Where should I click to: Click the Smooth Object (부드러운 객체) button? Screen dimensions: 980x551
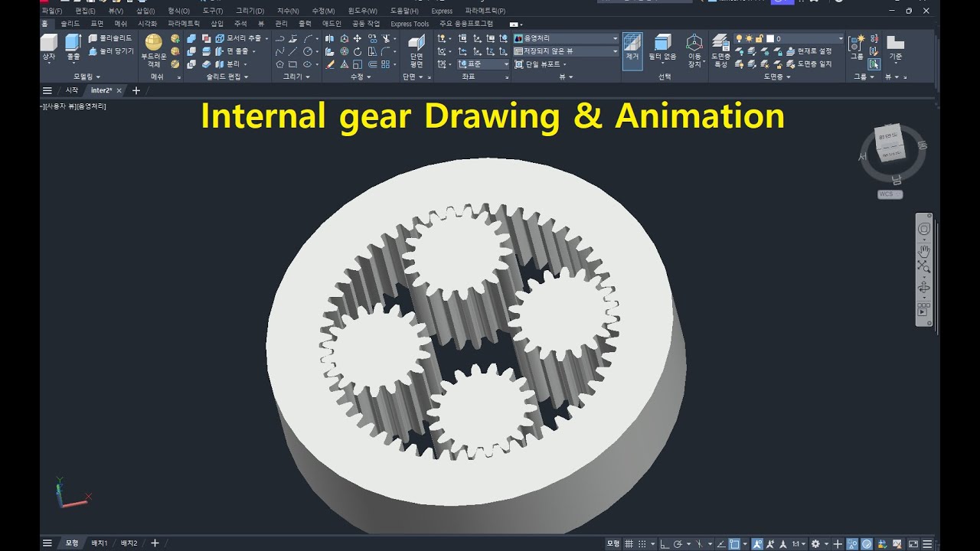point(153,51)
